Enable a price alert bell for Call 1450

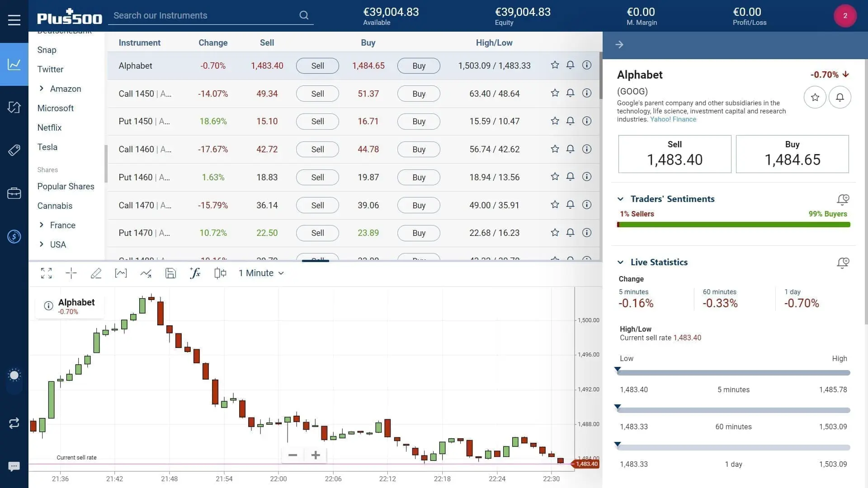570,93
